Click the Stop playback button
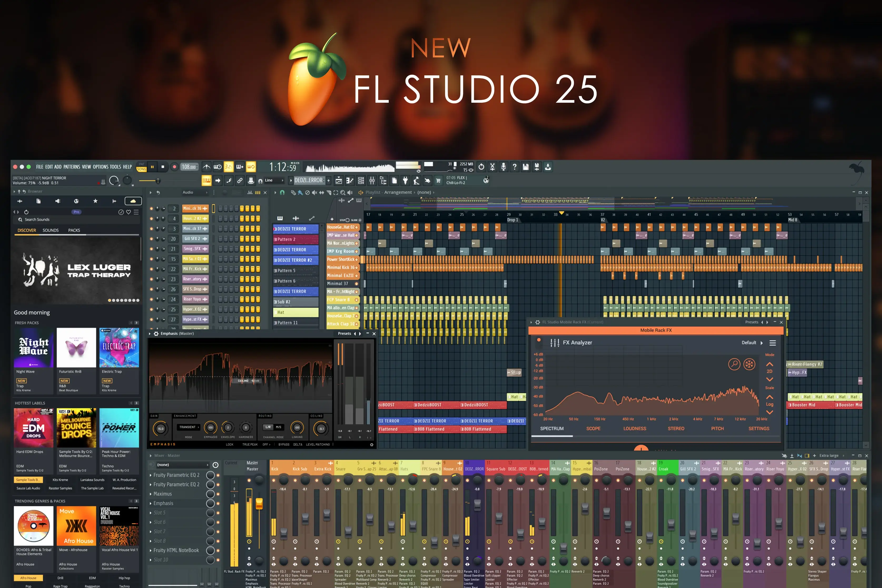 pos(163,167)
